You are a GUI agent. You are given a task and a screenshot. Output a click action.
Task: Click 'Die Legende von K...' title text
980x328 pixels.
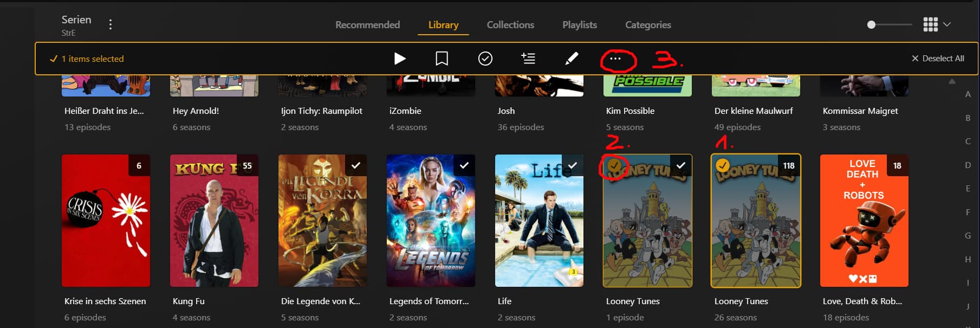pyautogui.click(x=321, y=301)
